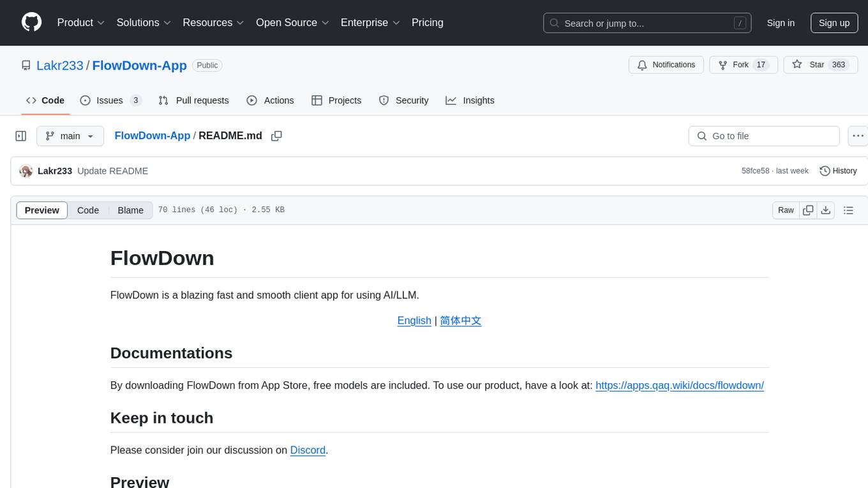
Task: Click the 70 lines file info text
Action: pyautogui.click(x=221, y=210)
